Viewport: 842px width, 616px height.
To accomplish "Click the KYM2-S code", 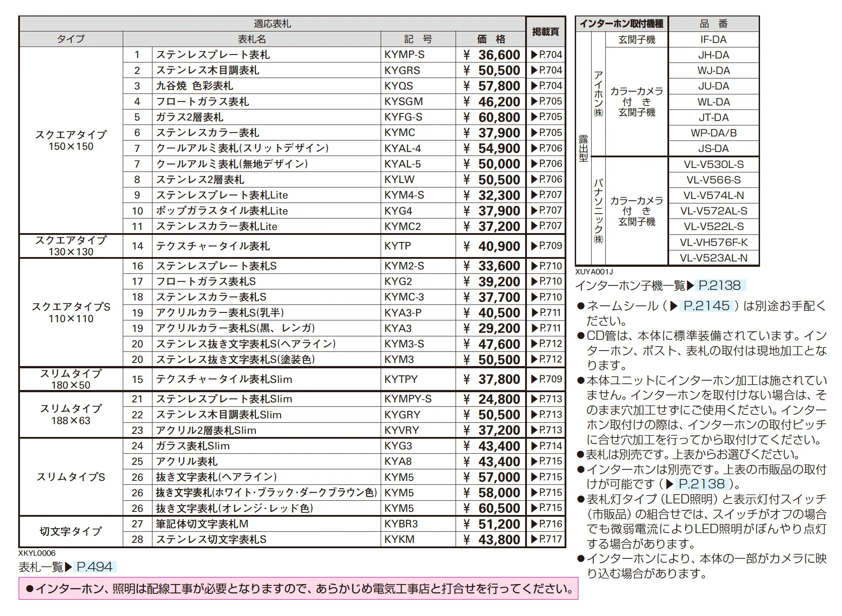I will [404, 266].
